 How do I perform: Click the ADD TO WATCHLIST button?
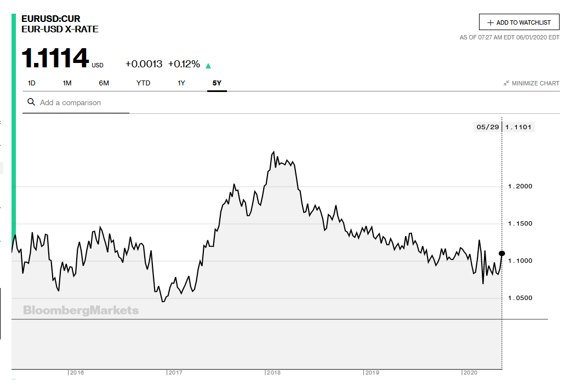coord(519,22)
